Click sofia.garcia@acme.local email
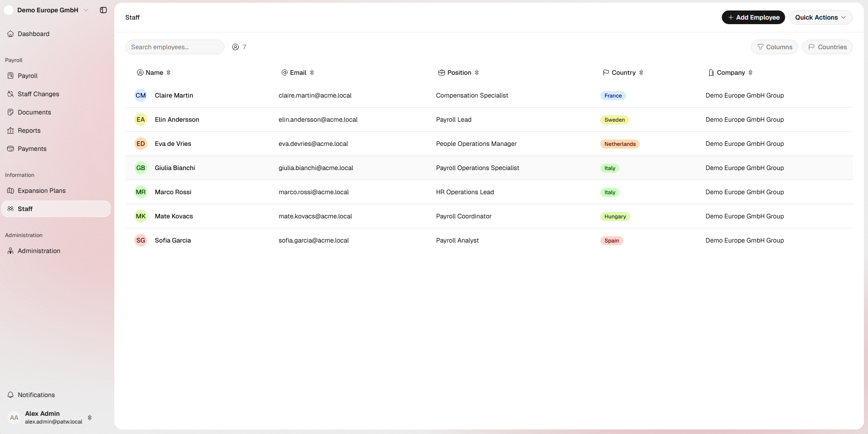 tap(314, 240)
